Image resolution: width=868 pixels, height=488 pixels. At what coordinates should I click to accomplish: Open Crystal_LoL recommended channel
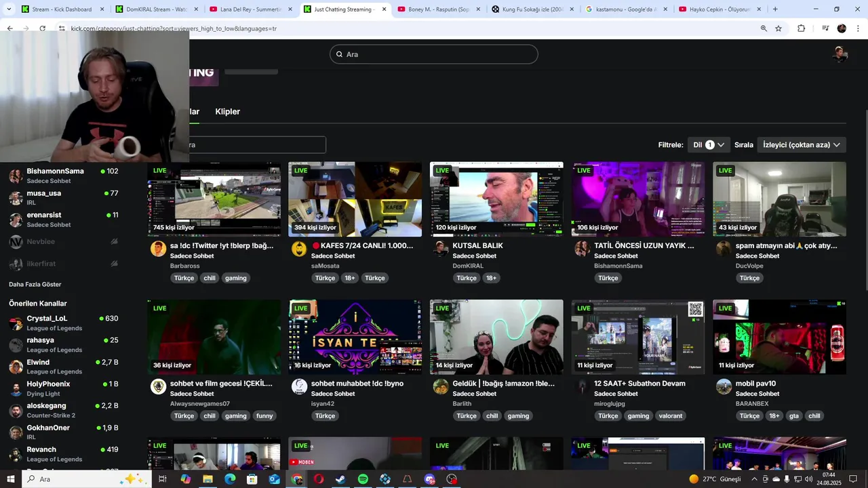point(64,323)
